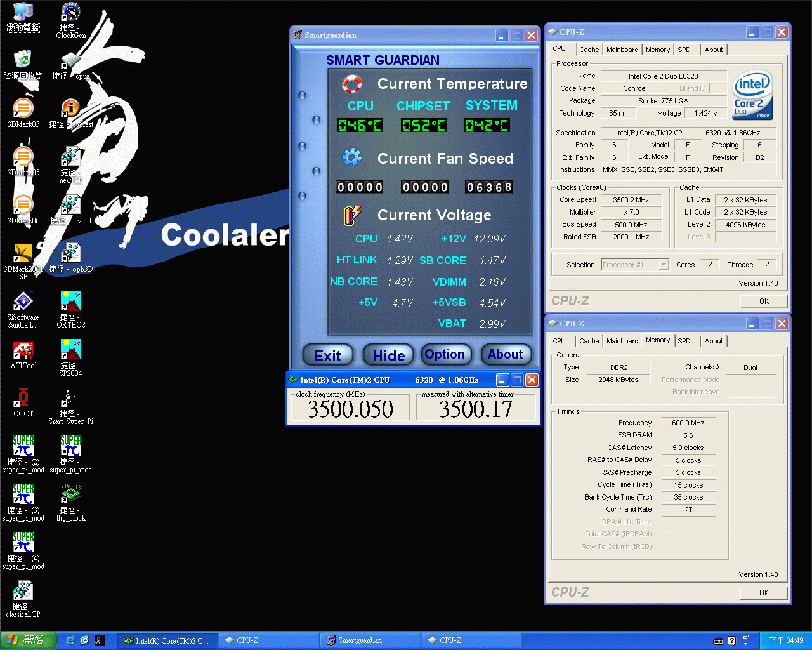This screenshot has width=812, height=650.
Task: Open the everest desktop shortcut
Action: click(x=70, y=114)
